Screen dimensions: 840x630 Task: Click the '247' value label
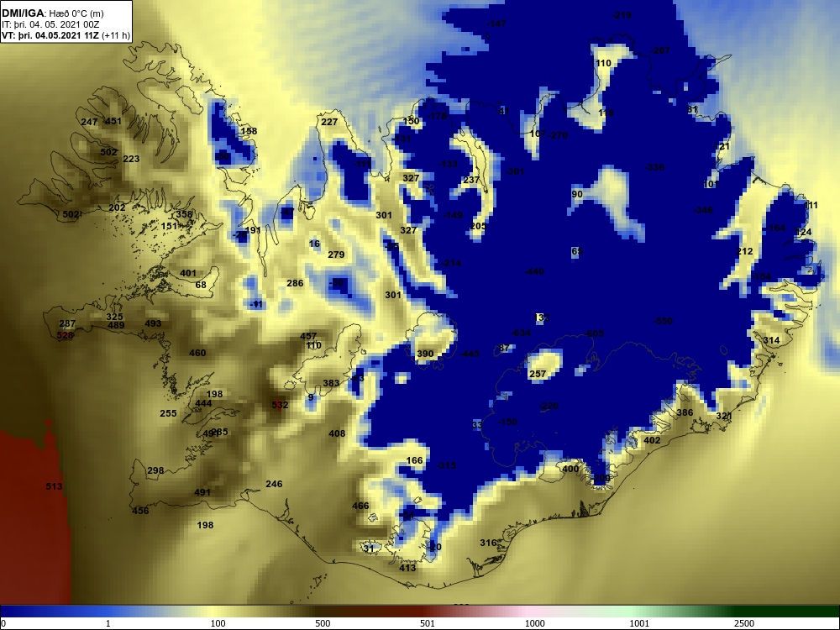pos(89,122)
